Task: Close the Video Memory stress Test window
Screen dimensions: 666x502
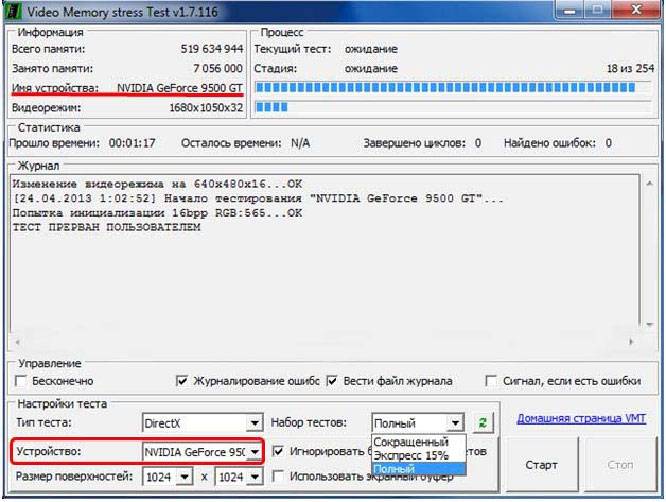Action: [634, 9]
